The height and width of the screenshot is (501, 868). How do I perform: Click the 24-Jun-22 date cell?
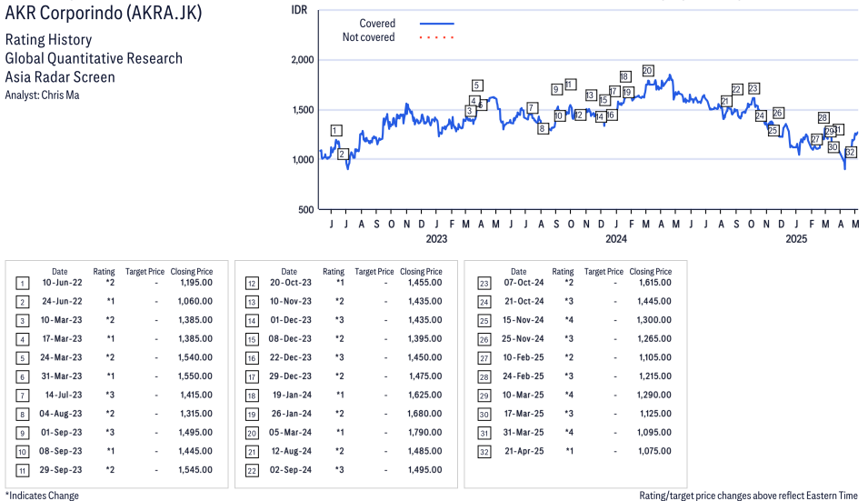62,301
